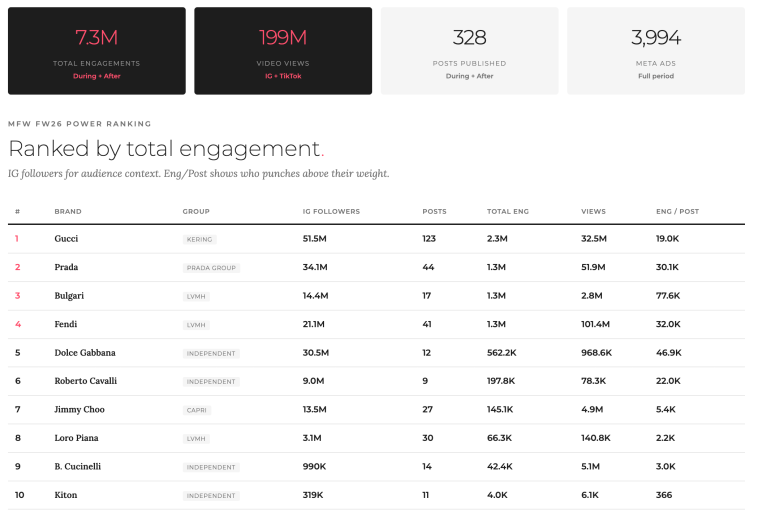
Task: Click the Brand column header
Action: (x=68, y=212)
